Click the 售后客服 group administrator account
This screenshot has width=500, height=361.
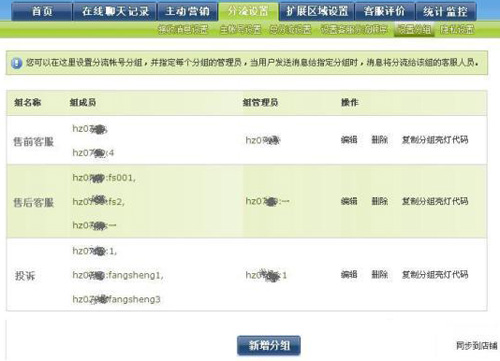coord(267,201)
